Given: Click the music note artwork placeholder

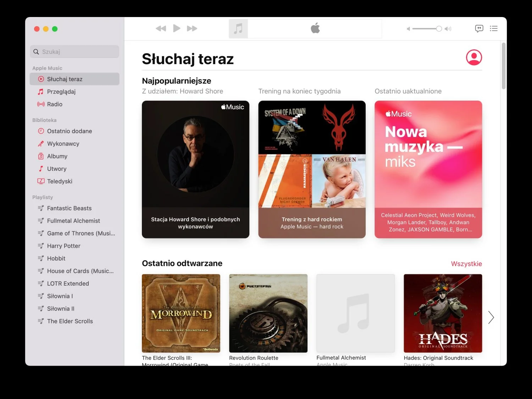Looking at the screenshot, I should [x=238, y=28].
